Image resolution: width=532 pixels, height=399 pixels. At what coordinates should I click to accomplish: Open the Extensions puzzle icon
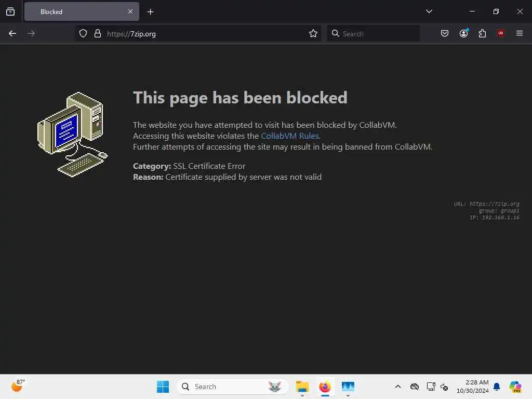coord(482,33)
